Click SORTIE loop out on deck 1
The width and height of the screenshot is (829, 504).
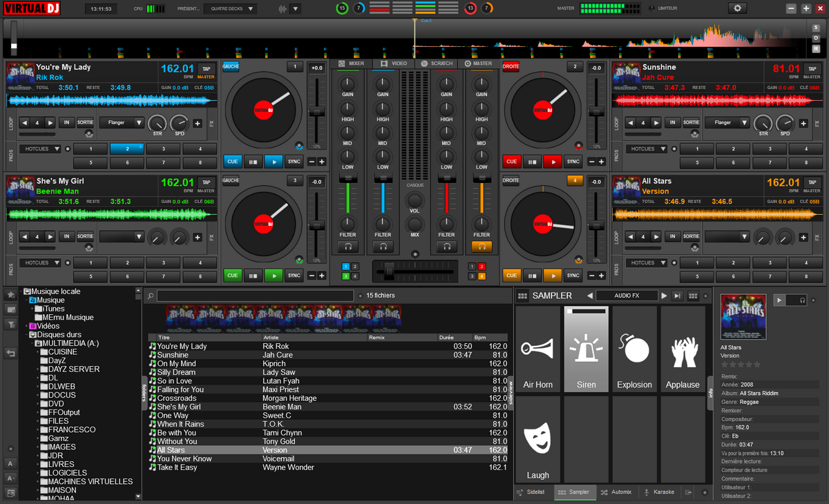[x=85, y=122]
